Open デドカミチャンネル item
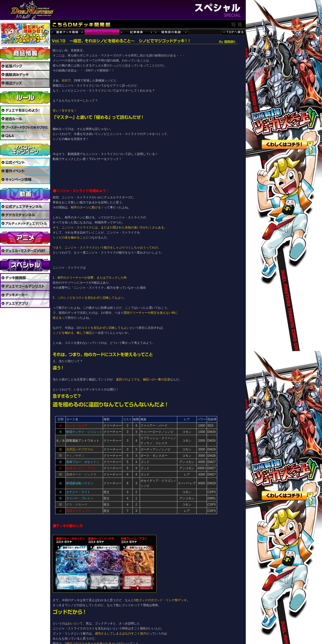 coord(25,215)
